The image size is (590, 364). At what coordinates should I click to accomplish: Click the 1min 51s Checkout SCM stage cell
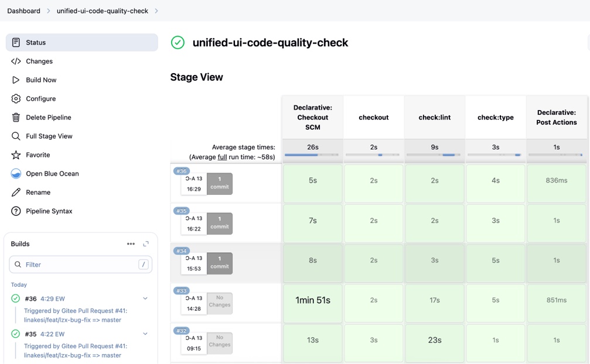[x=313, y=300]
